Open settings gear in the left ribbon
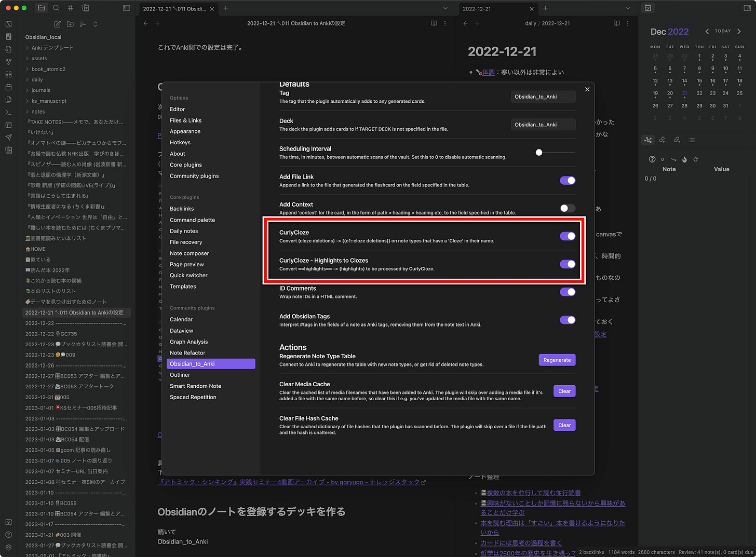The image size is (756, 557). [x=8, y=547]
